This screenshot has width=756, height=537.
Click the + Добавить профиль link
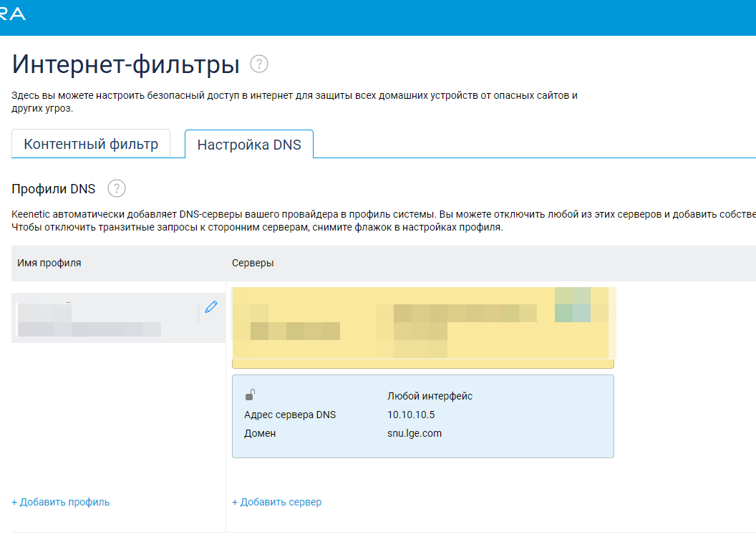pyautogui.click(x=61, y=502)
